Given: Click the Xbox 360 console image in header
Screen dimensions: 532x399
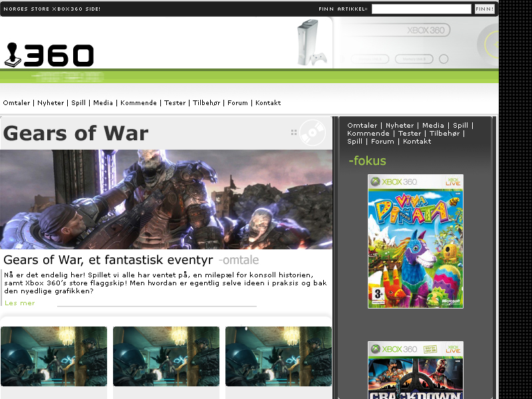Looking at the screenshot, I should [311, 43].
